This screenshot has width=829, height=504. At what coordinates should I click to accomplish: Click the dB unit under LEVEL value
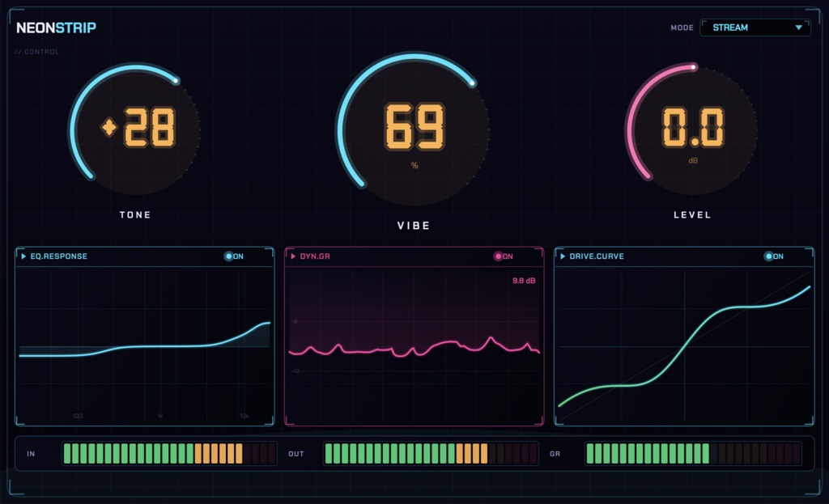[x=693, y=161]
